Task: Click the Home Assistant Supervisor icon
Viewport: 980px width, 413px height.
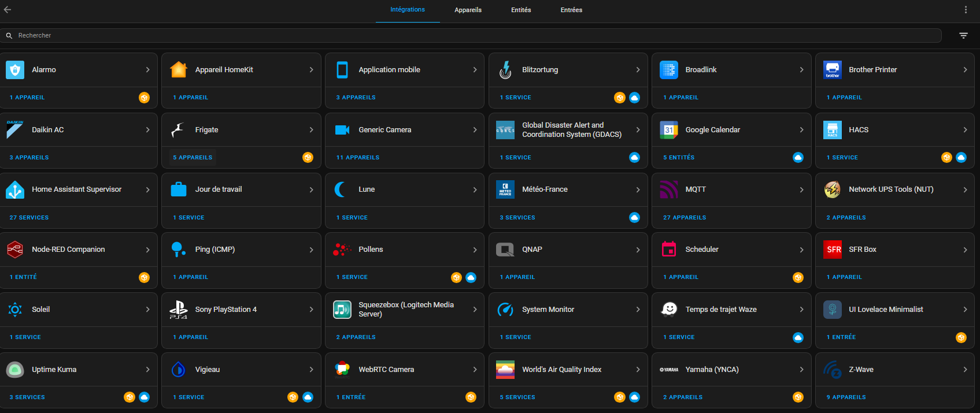Action: point(15,189)
